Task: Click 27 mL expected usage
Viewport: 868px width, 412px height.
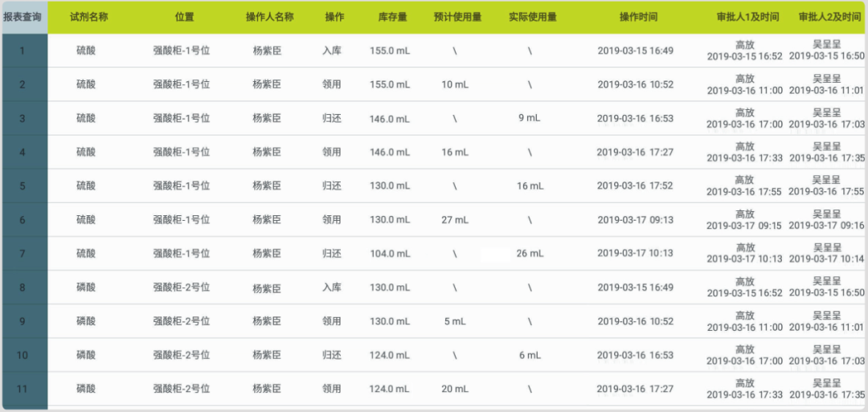Action: (455, 219)
